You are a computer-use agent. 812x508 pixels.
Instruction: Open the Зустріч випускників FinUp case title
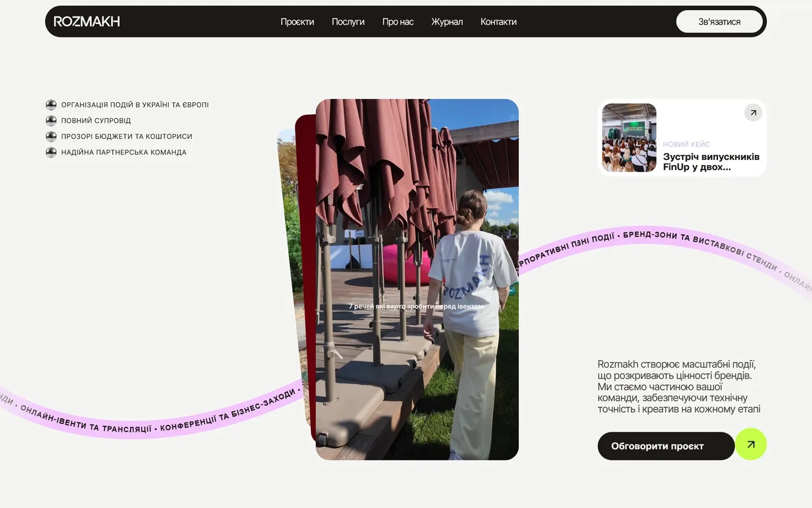(711, 162)
